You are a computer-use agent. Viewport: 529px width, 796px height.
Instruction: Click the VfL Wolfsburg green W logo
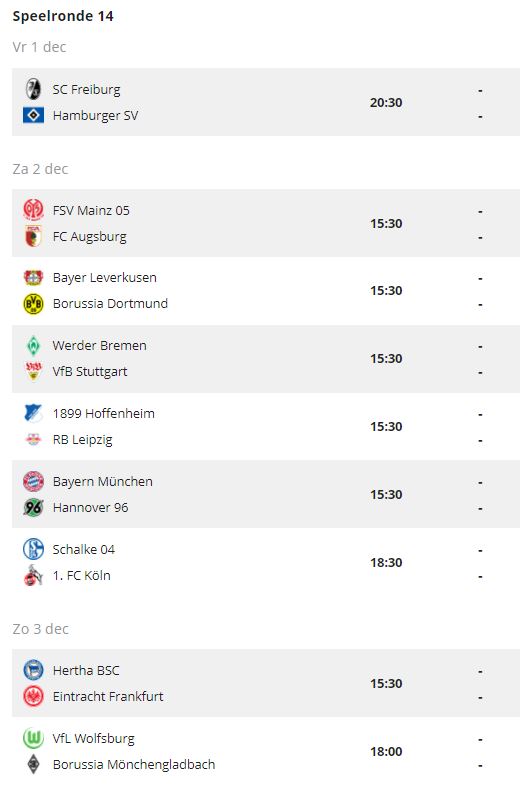33,738
